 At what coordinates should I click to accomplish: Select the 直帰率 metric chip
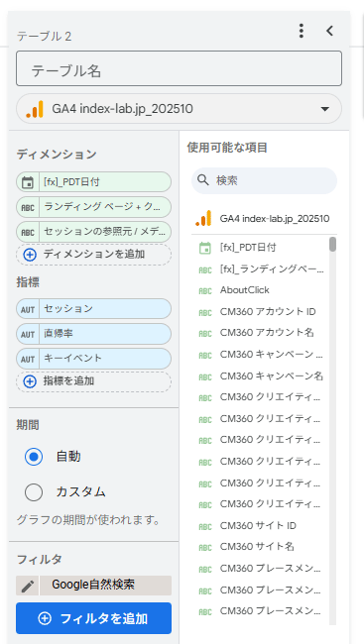94,334
